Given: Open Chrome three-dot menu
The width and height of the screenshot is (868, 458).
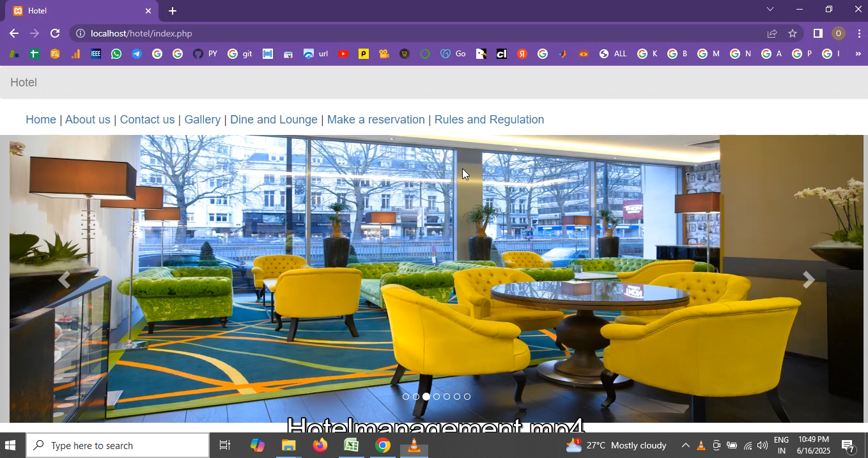Looking at the screenshot, I should pos(858,33).
